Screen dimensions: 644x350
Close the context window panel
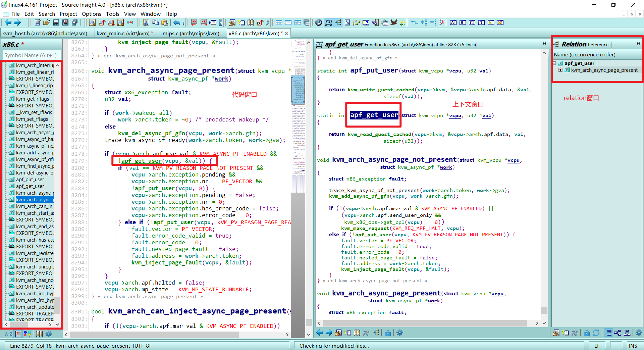[544, 44]
